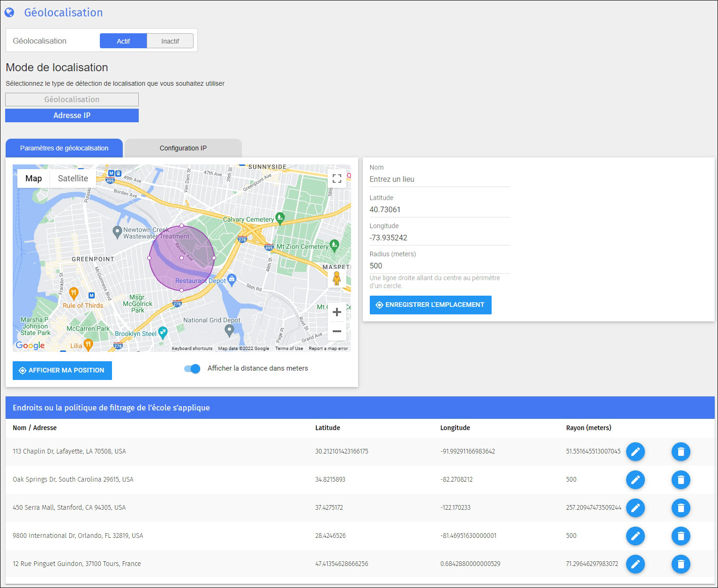Edit the 113 Chaplin Dr location

635,452
